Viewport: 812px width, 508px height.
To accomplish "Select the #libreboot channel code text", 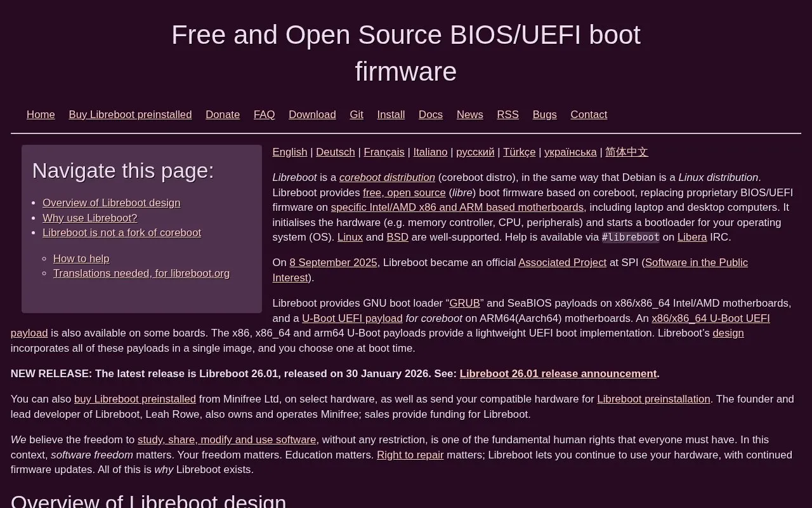I will tap(631, 237).
